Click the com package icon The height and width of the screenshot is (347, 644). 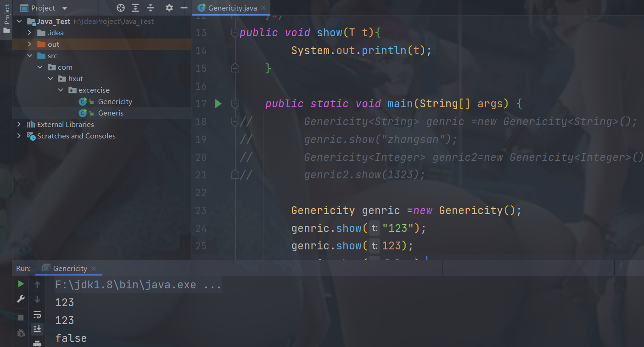[52, 67]
